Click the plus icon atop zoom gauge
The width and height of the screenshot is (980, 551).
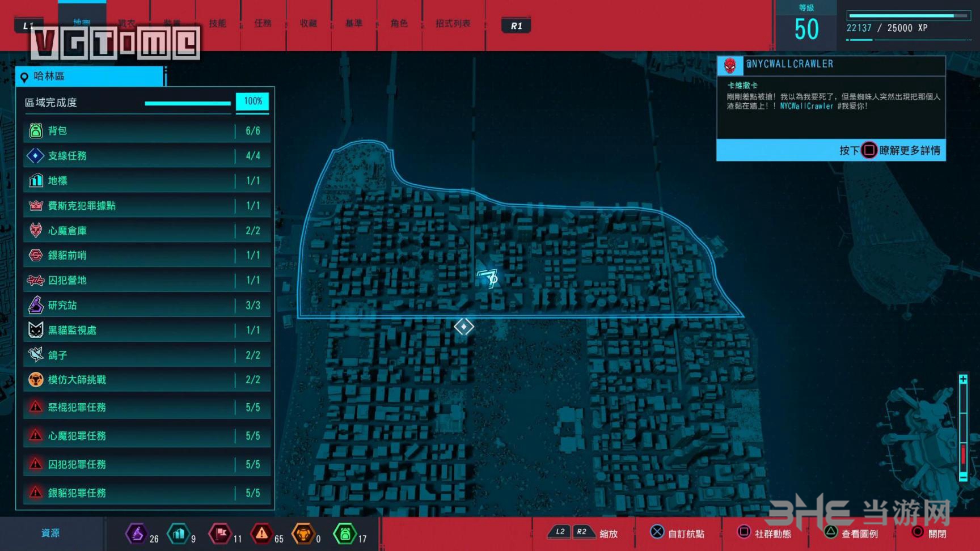[x=963, y=379]
